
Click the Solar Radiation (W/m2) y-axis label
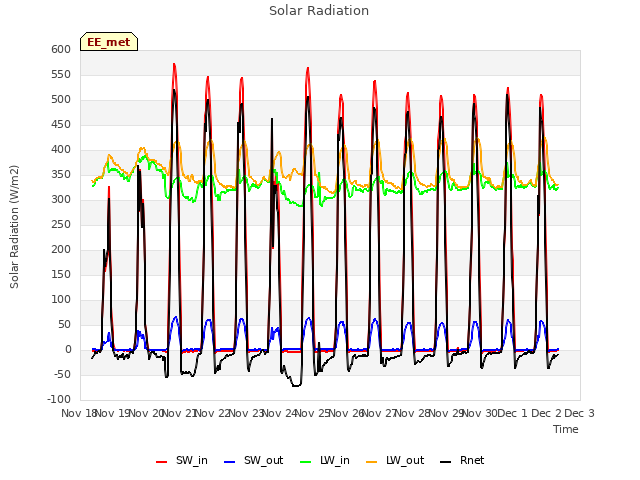[x=14, y=227]
